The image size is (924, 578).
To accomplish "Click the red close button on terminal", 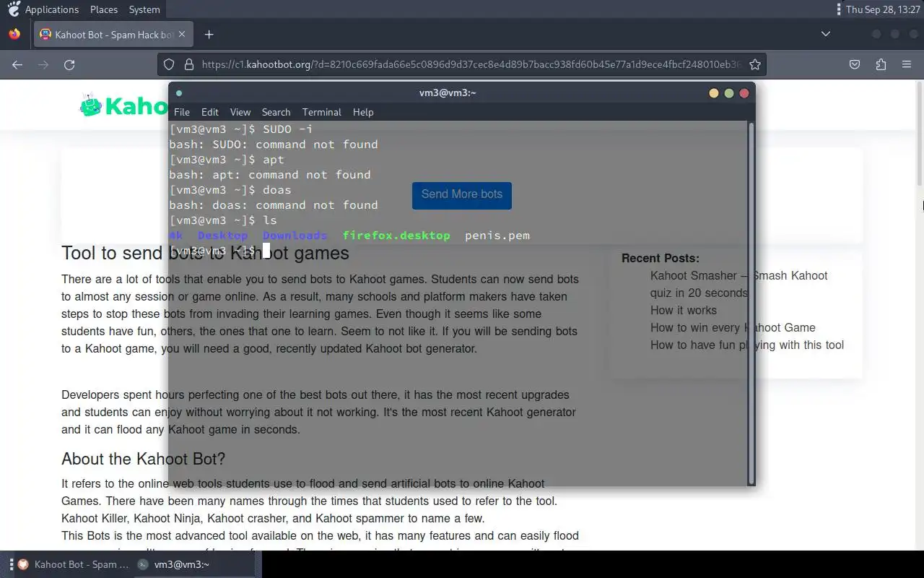I will click(744, 92).
